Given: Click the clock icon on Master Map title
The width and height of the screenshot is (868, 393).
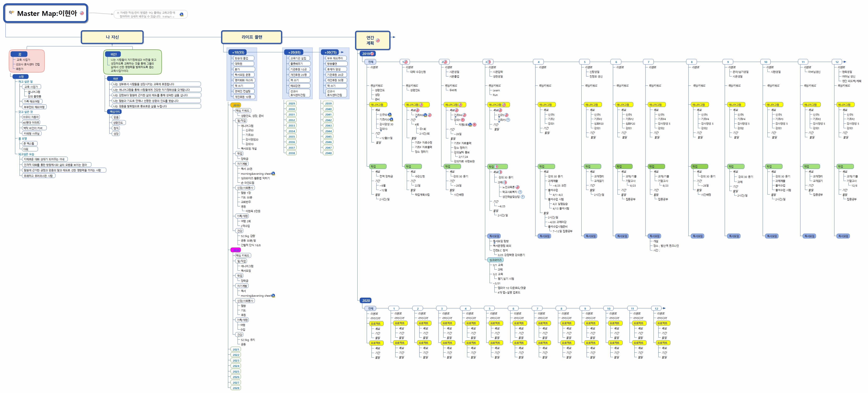Looking at the screenshot, I should [x=82, y=13].
